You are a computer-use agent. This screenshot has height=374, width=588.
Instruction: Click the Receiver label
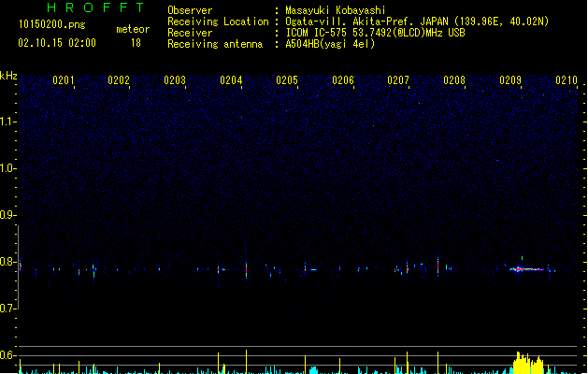click(x=190, y=33)
